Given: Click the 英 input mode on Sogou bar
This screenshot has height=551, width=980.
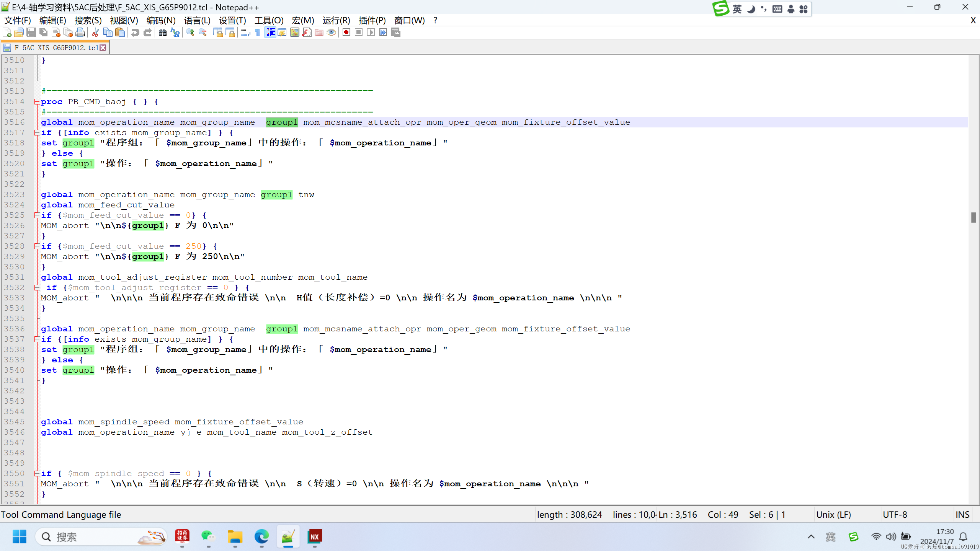Looking at the screenshot, I should (737, 9).
